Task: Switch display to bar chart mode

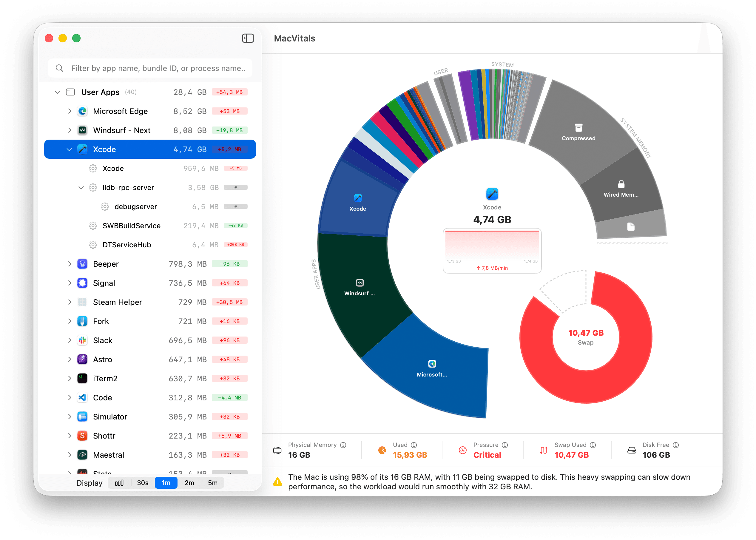Action: [x=119, y=483]
